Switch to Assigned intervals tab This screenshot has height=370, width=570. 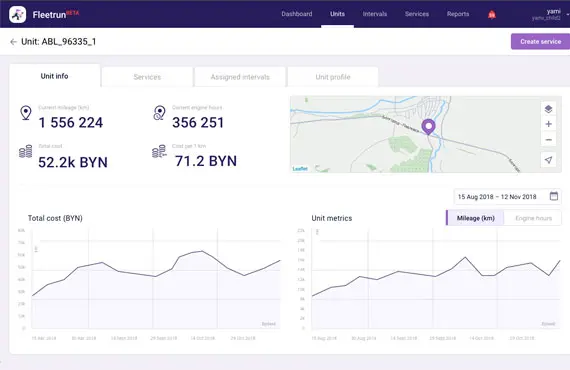240,77
